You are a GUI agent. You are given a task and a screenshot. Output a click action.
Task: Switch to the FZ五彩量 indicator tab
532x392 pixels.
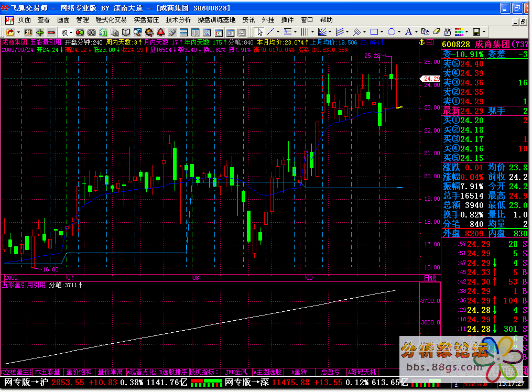(x=48, y=372)
